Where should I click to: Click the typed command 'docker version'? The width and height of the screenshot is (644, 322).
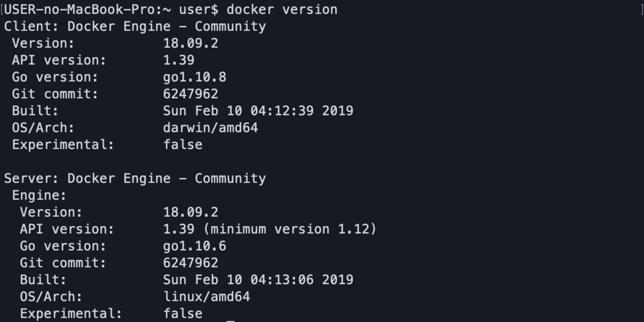tap(282, 9)
